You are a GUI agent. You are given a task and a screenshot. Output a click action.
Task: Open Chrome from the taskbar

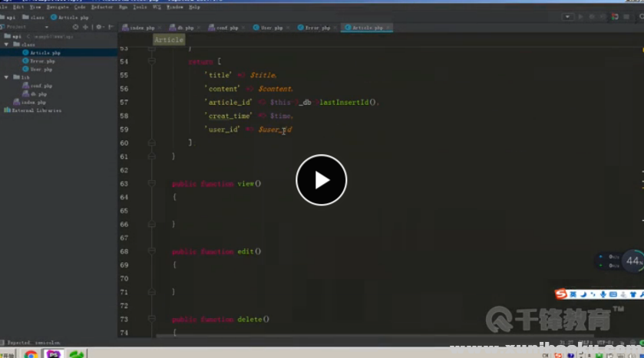pos(31,354)
